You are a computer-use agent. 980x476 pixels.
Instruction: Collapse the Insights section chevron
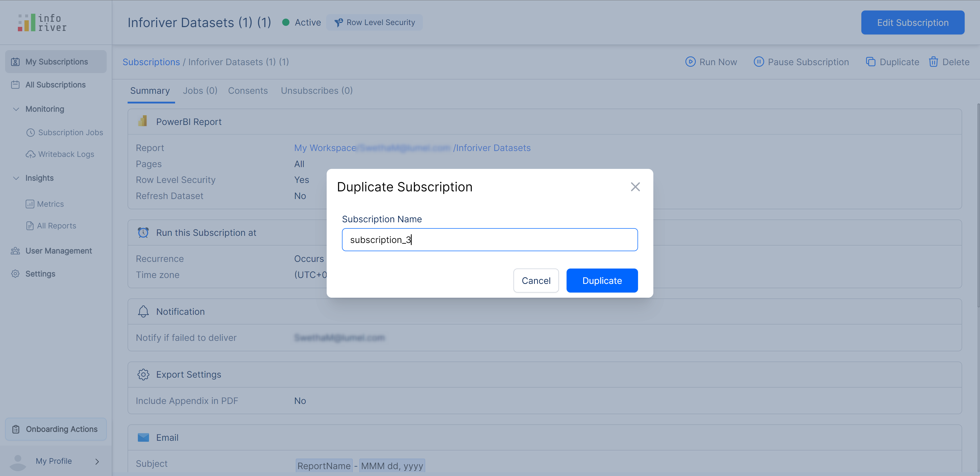pyautogui.click(x=16, y=178)
